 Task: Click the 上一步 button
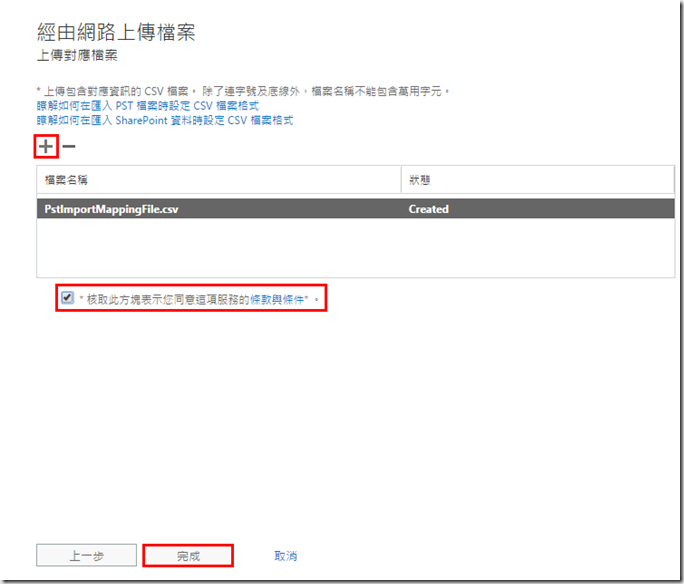pos(86,556)
